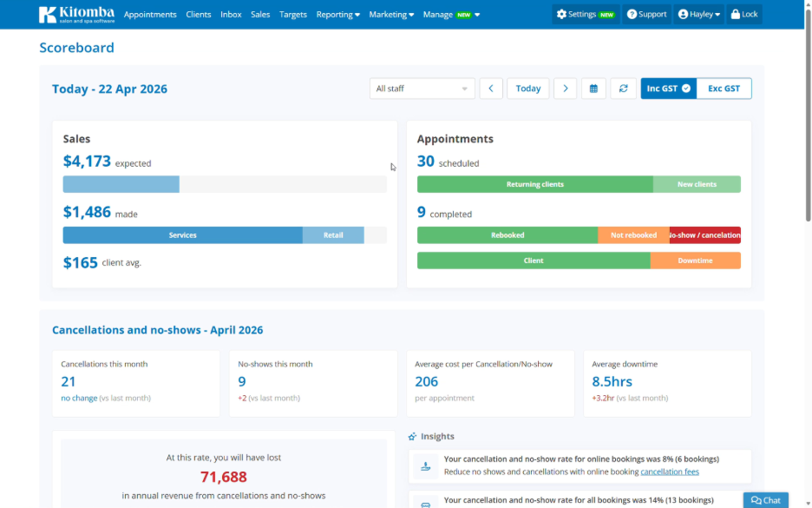
Task: Open the Chat widget
Action: click(766, 500)
